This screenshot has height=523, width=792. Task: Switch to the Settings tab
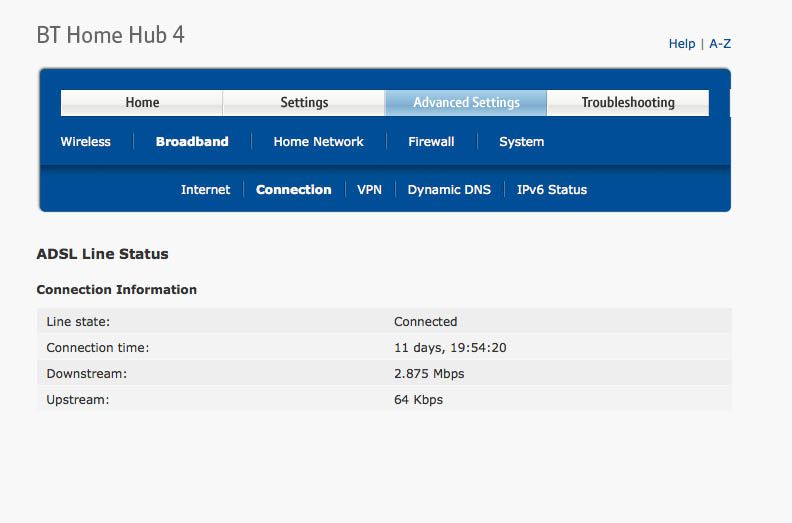[x=304, y=103]
